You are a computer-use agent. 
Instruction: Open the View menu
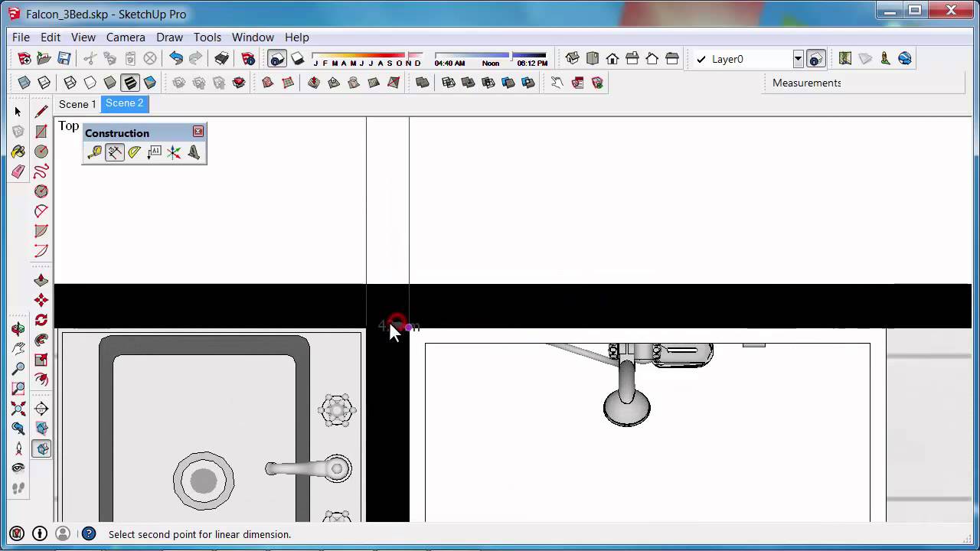(83, 37)
